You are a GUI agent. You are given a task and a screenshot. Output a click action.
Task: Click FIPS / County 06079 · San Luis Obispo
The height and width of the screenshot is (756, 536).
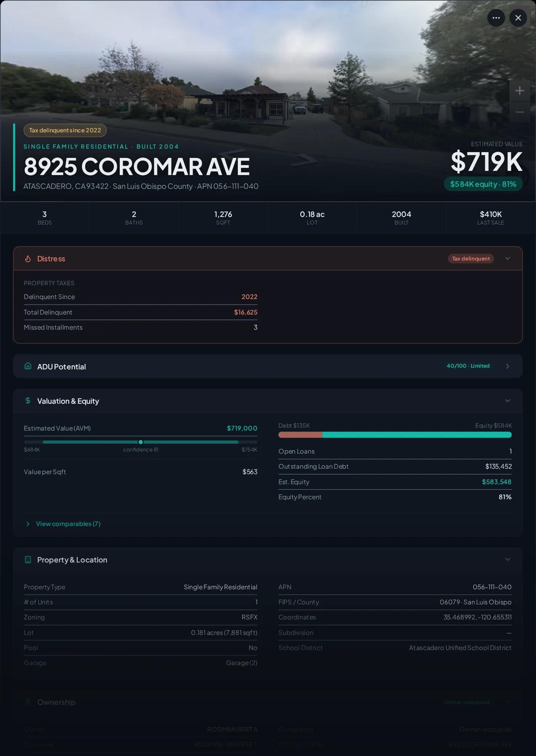coord(475,602)
